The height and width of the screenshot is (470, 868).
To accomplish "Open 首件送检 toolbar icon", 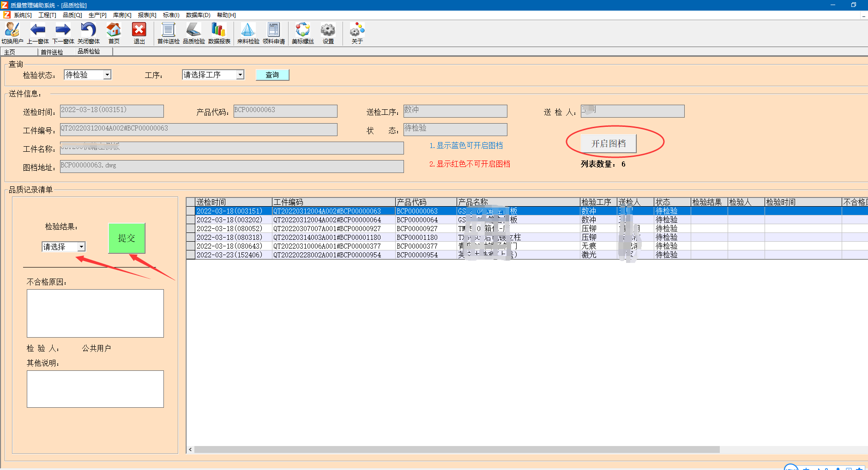I will (168, 33).
